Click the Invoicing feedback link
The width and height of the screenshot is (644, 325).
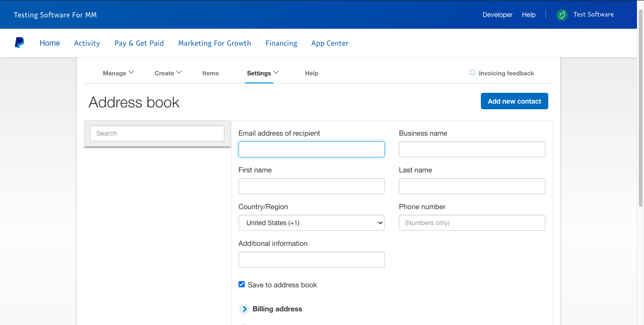click(506, 73)
